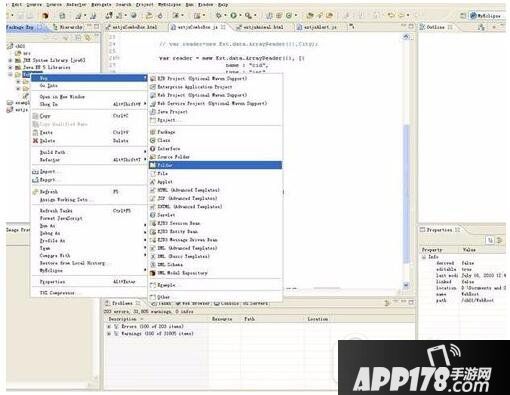Expand Team submenu in context menu
Screen dimensions: 510x395
coord(89,248)
